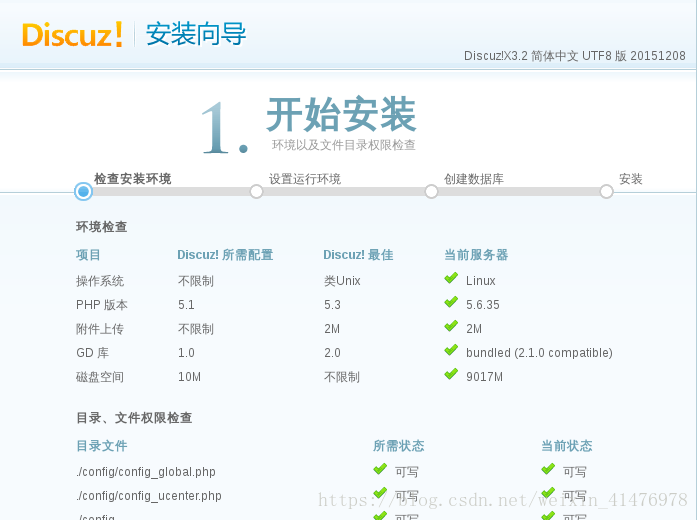The width and height of the screenshot is (699, 520).
Task: Click the 目录文件 column header
Action: pos(102,446)
